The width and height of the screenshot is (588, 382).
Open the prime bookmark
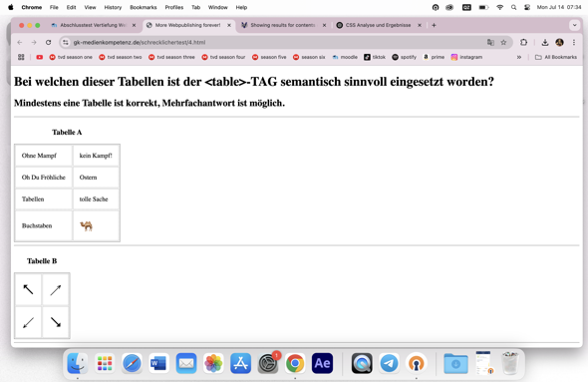coord(434,57)
